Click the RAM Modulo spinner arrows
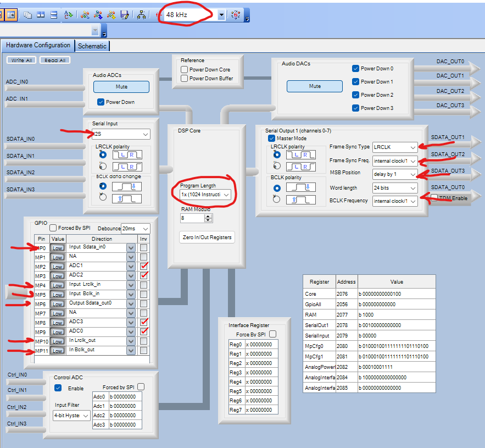Viewport: 485px width, 448px height. click(209, 218)
